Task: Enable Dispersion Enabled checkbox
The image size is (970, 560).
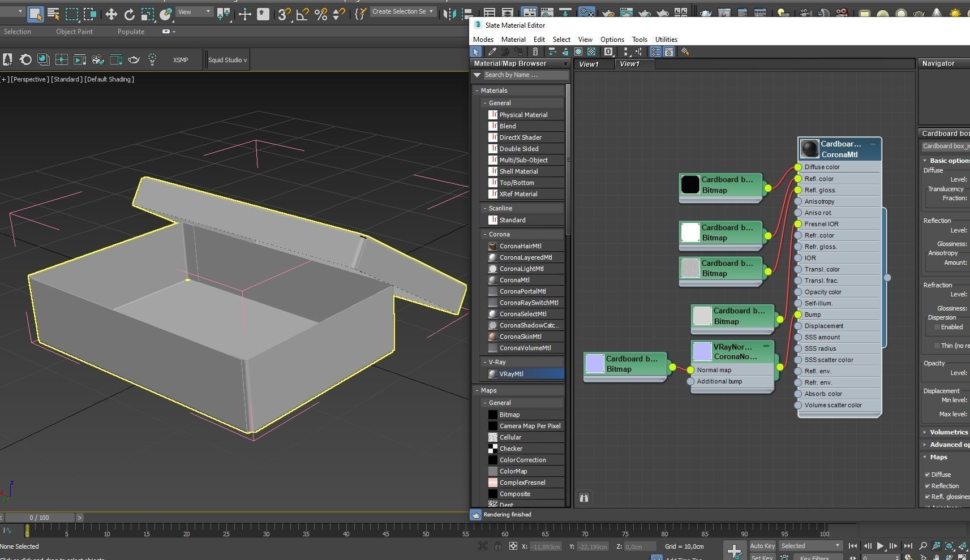Action: [x=937, y=327]
